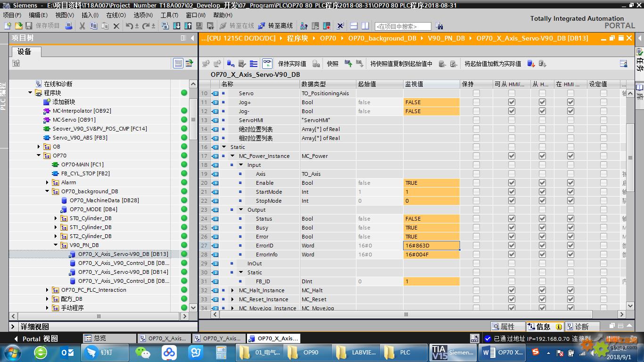
Task: Click the 转至离线 go offline button
Action: [275, 26]
